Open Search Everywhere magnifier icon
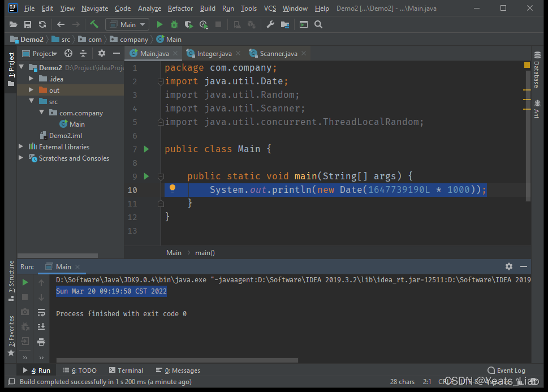This screenshot has height=392, width=548. coord(318,24)
